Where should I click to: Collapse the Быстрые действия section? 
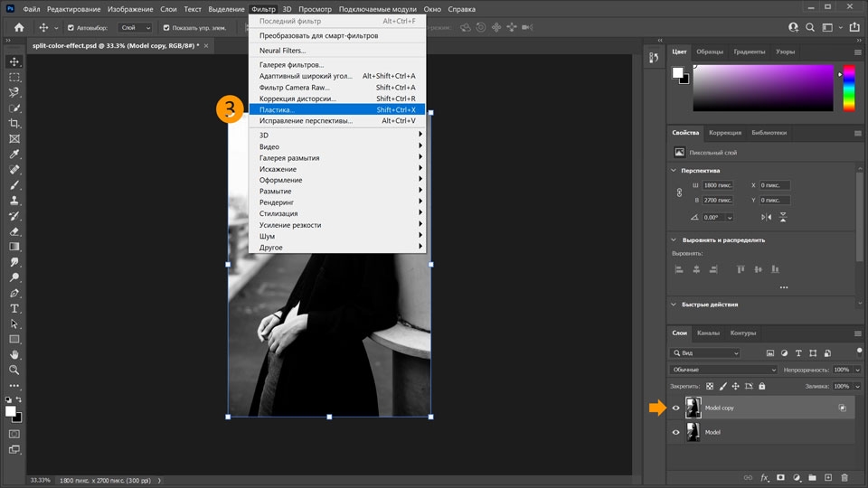(674, 305)
